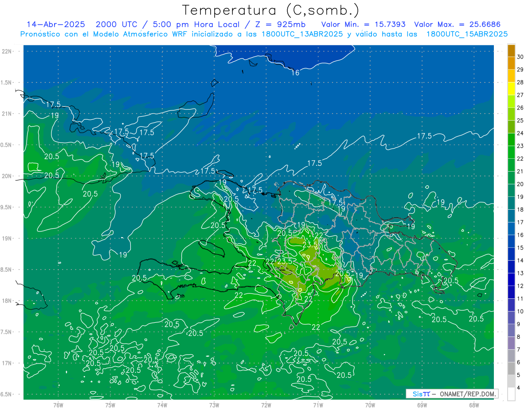Pick the gray swatch between 5 and 6
The image size is (532, 411).
pos(512,368)
